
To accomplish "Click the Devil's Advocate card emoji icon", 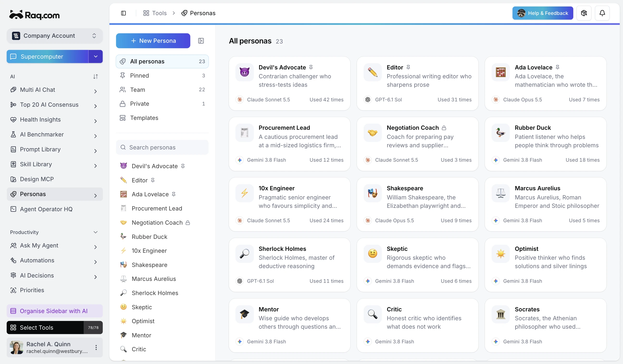I will 244,72.
